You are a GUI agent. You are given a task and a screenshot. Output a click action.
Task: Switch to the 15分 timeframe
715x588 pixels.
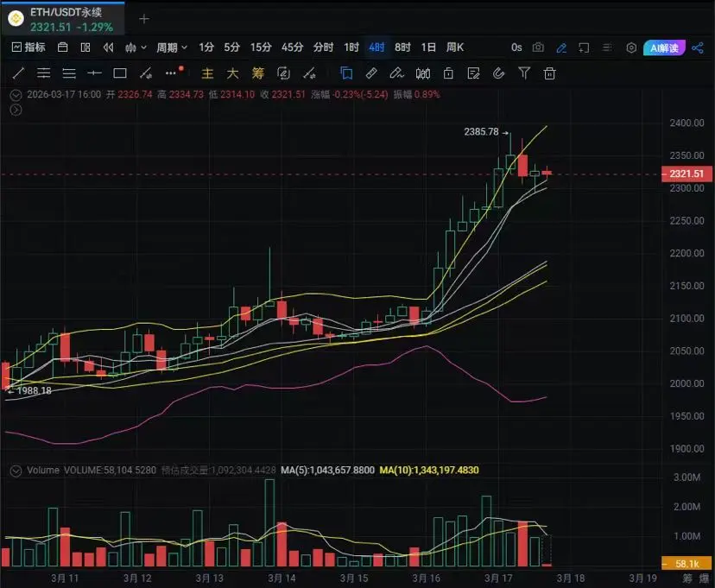click(x=261, y=47)
